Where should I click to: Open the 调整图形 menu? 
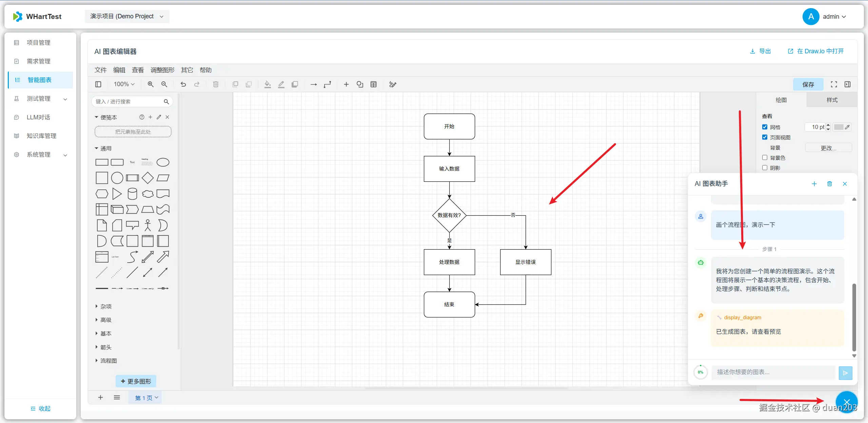coord(162,70)
